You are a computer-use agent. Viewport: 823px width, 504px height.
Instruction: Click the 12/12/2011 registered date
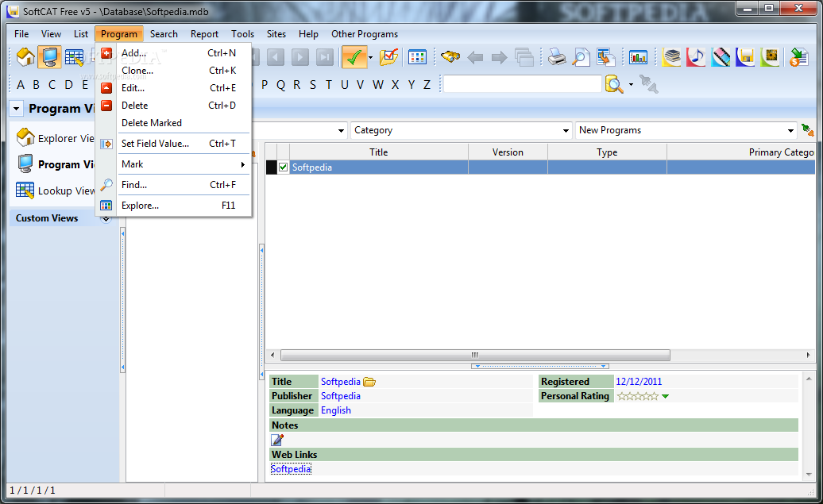coord(639,382)
